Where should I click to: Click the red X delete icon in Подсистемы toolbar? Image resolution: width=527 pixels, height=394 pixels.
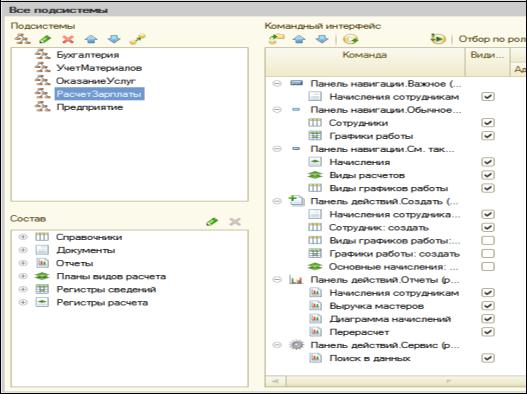(68, 39)
